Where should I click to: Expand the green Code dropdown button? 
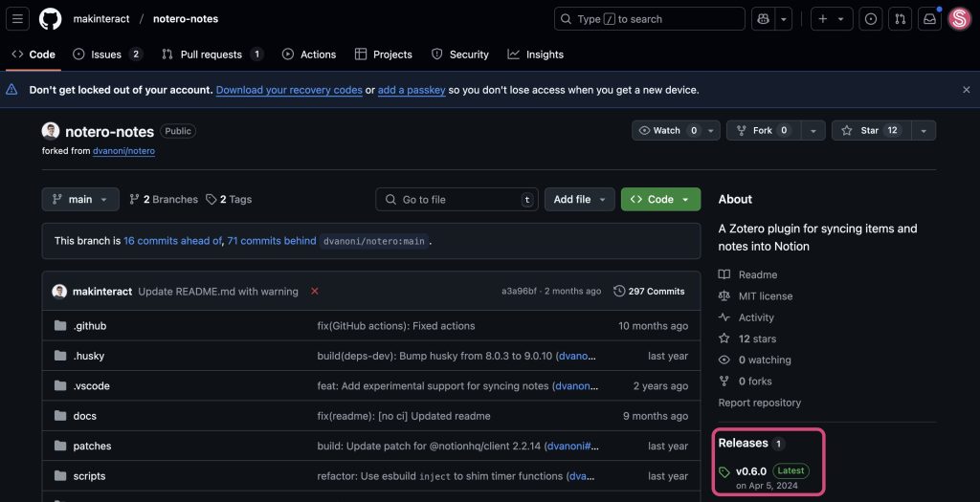(x=660, y=199)
